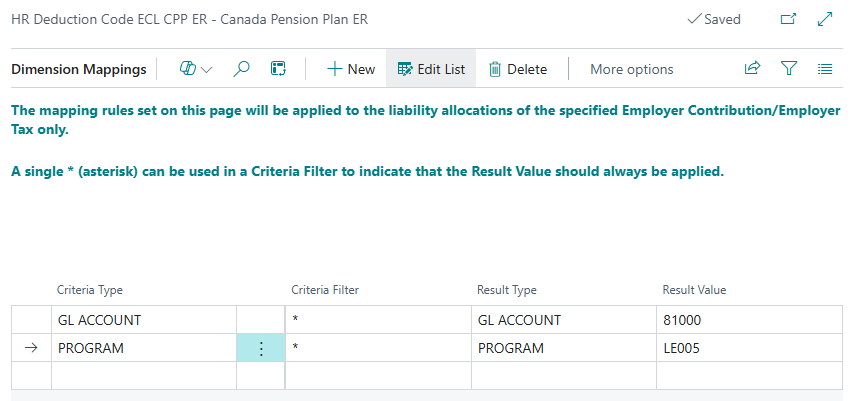Click the search magnifier icon

[241, 69]
